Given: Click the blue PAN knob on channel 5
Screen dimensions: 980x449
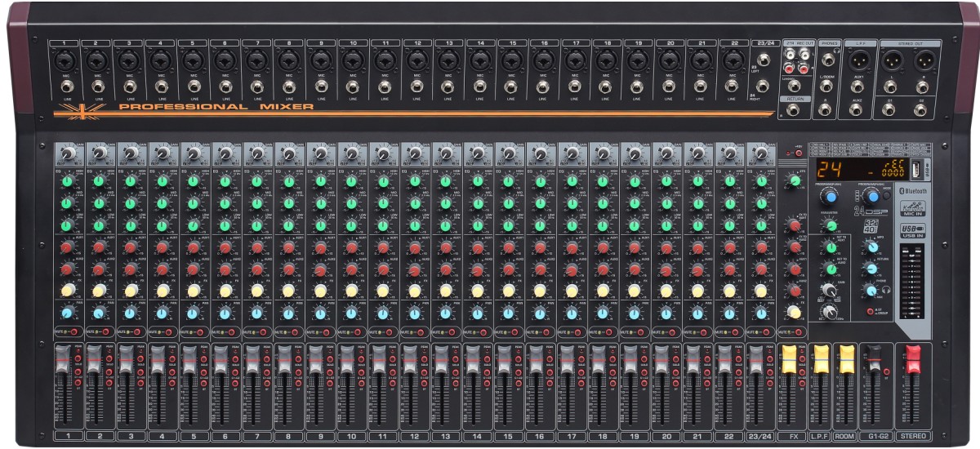Looking at the screenshot, I should click(194, 312).
